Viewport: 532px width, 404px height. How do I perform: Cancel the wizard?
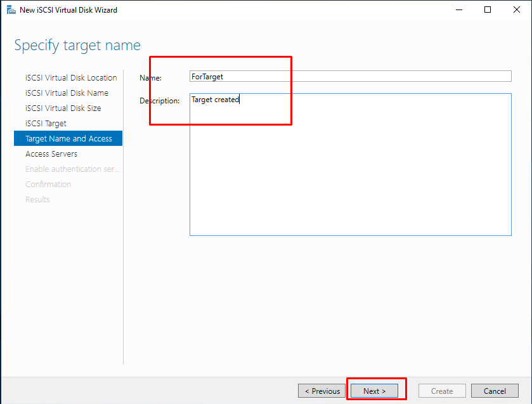495,391
